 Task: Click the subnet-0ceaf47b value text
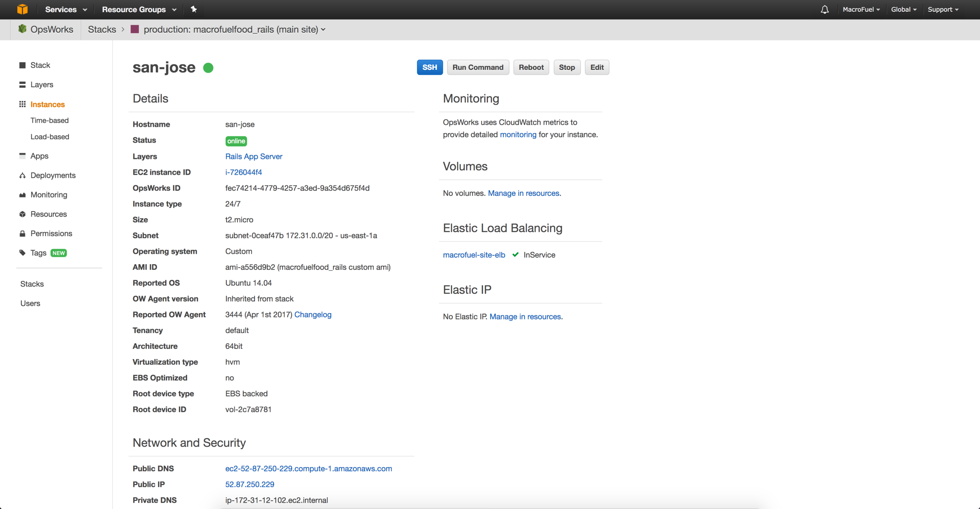(x=301, y=235)
